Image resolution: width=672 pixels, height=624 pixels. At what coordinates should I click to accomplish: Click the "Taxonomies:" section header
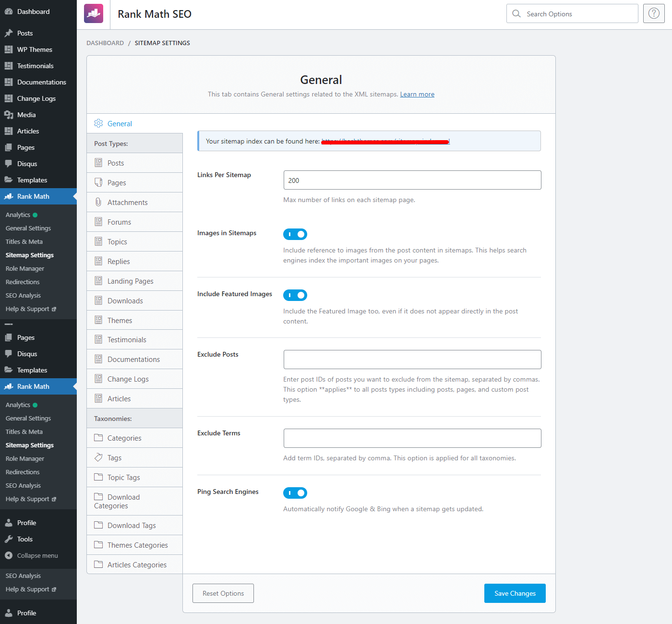coord(135,418)
